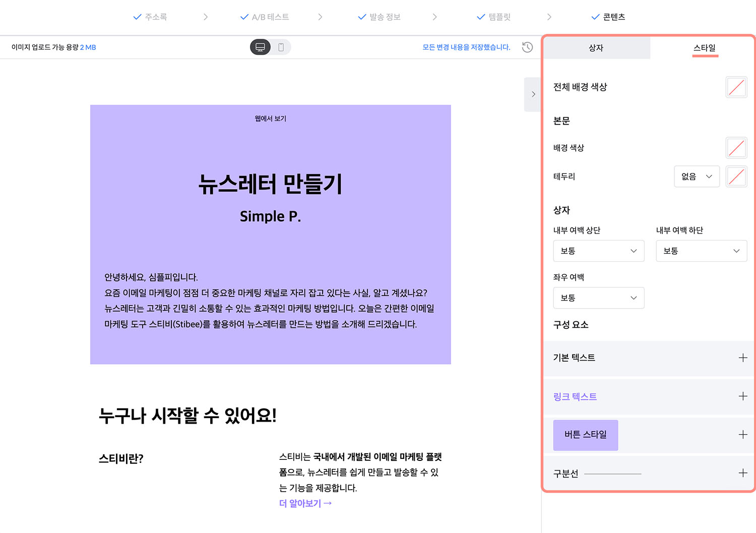Open 좌우 여백 dropdown
The height and width of the screenshot is (533, 756).
tap(599, 298)
